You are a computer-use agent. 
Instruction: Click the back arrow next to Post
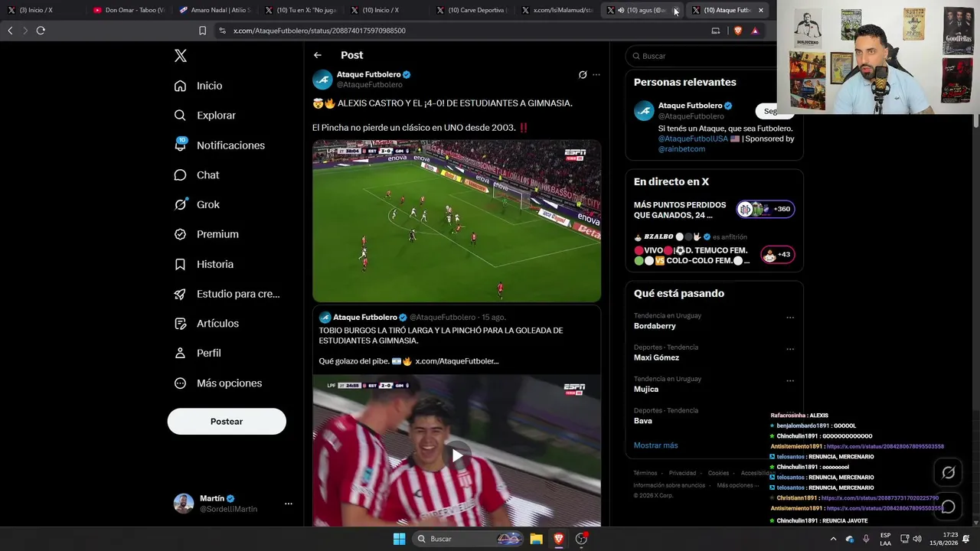(x=318, y=55)
